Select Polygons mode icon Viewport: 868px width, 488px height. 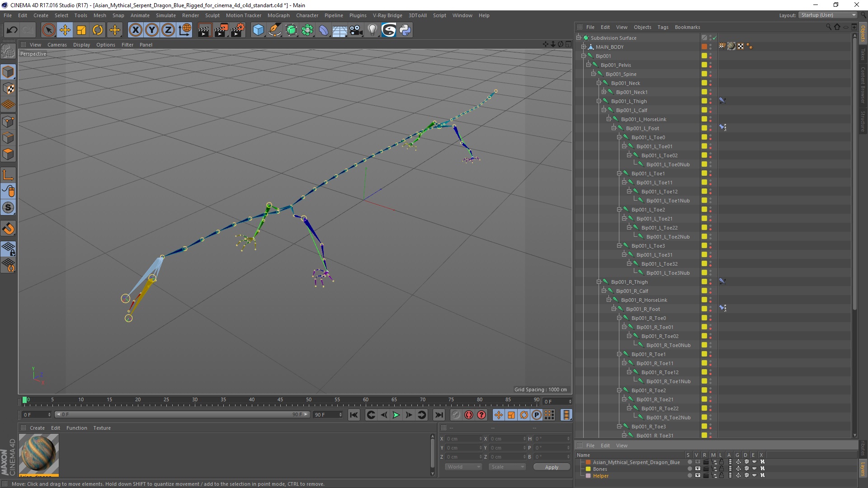tap(8, 154)
